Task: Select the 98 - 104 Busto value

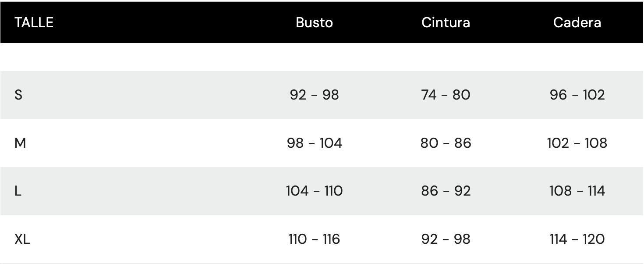Action: [314, 143]
